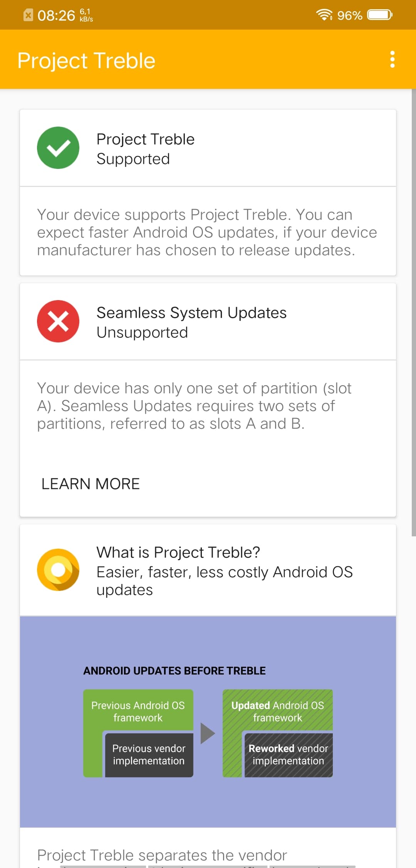Tap the gray arrow between update diagrams
The width and height of the screenshot is (416, 868).
click(208, 733)
